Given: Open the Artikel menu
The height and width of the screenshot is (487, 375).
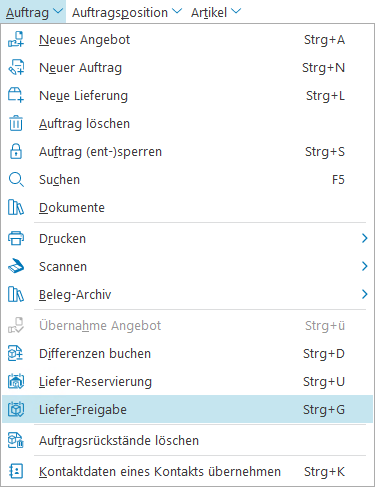Looking at the screenshot, I should (216, 12).
